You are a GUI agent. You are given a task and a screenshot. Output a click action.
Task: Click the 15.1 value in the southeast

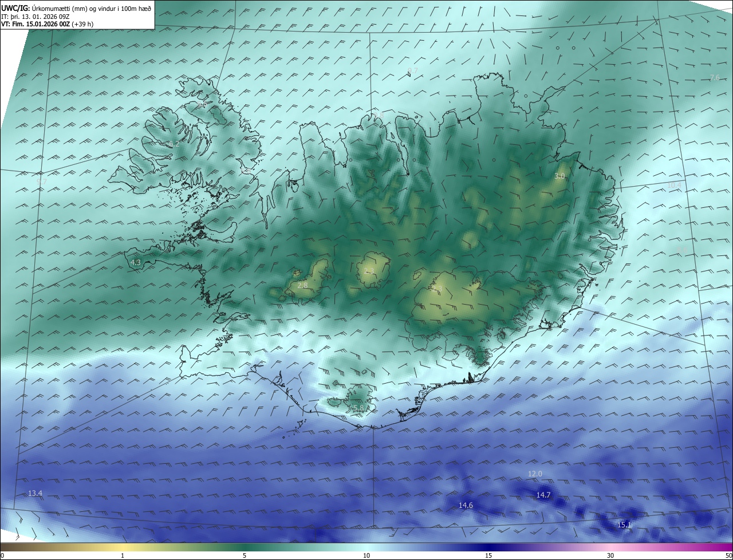(624, 524)
